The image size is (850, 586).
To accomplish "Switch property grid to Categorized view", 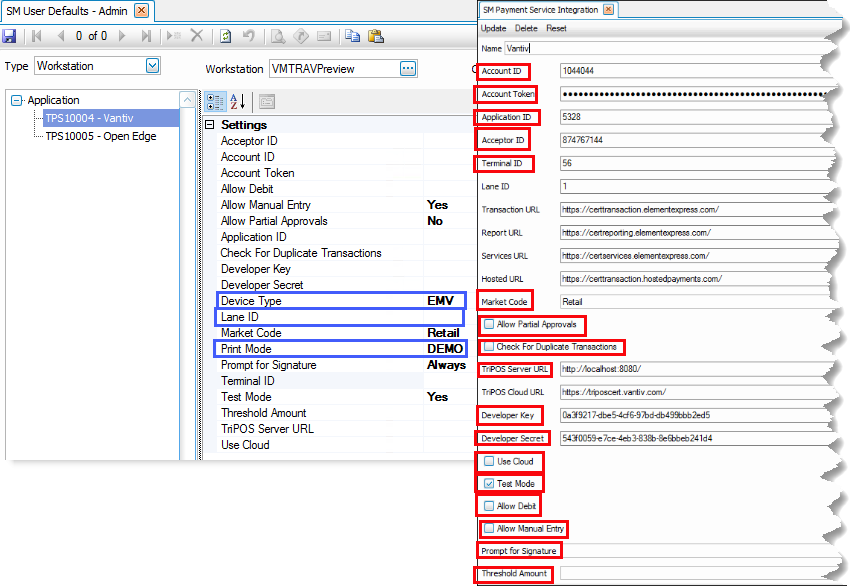I will click(x=215, y=101).
